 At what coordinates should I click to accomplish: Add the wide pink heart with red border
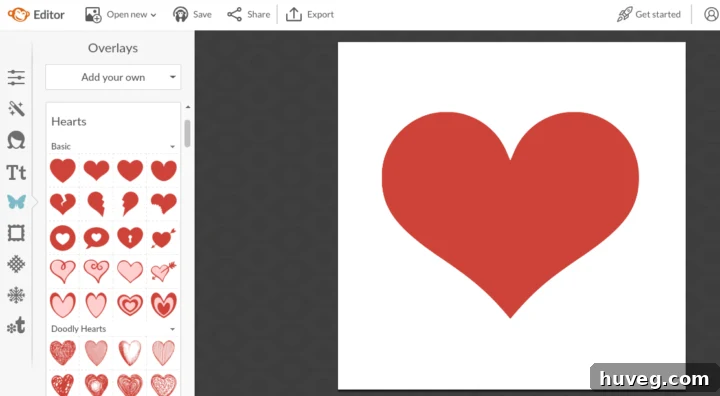[62, 305]
